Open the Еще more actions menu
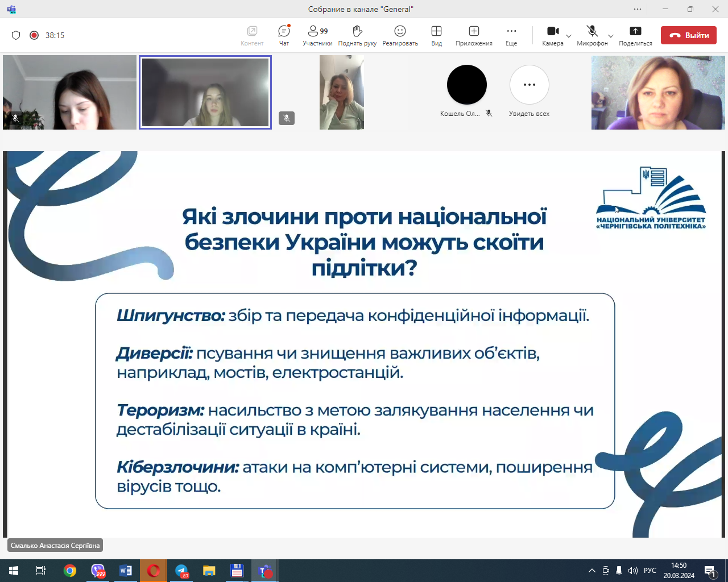 [x=511, y=35]
